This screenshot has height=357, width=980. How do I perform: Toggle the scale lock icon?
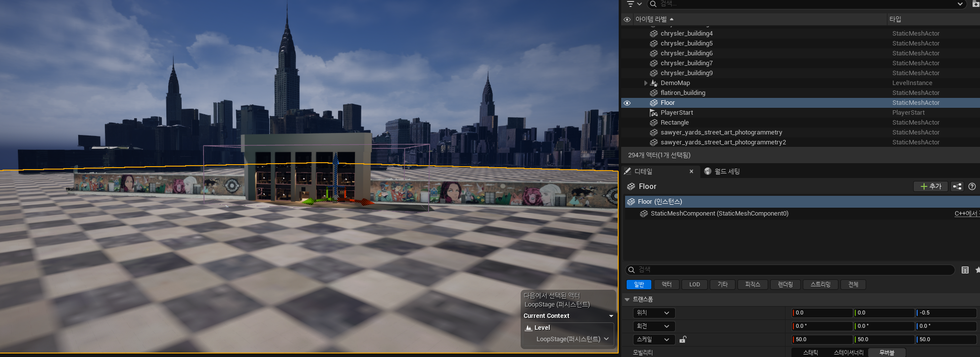(x=683, y=339)
